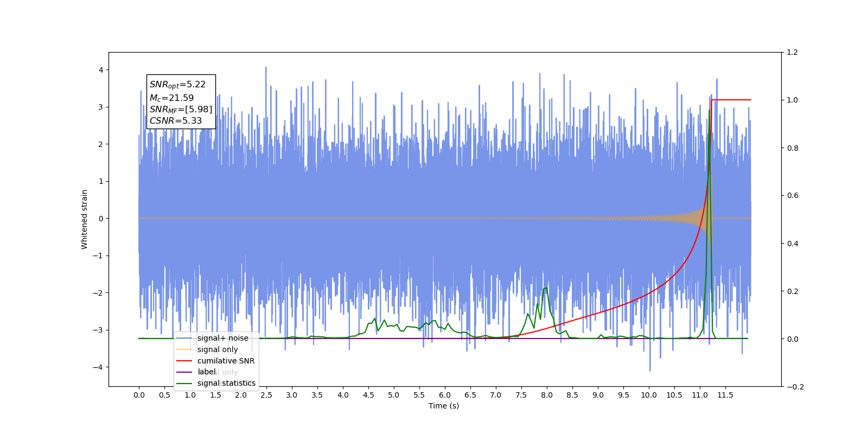Click the 0.4 tick on right axis
868x434 pixels.
[x=793, y=244]
